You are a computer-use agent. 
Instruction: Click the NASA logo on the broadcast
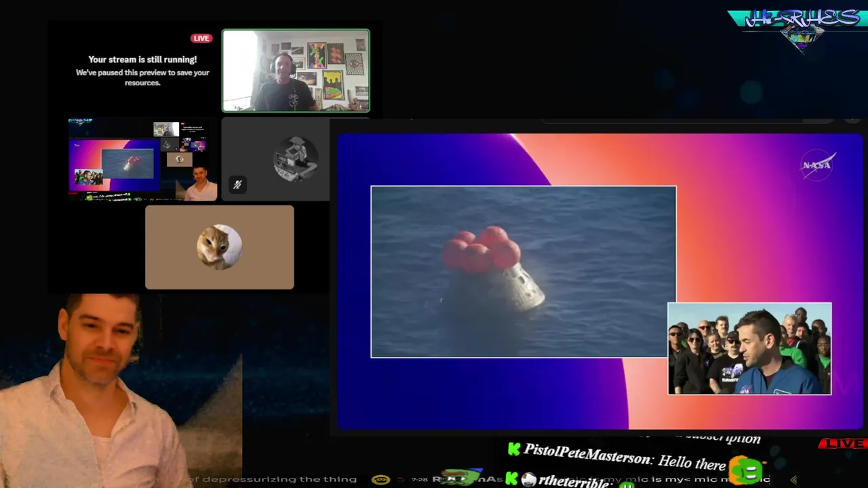[816, 165]
